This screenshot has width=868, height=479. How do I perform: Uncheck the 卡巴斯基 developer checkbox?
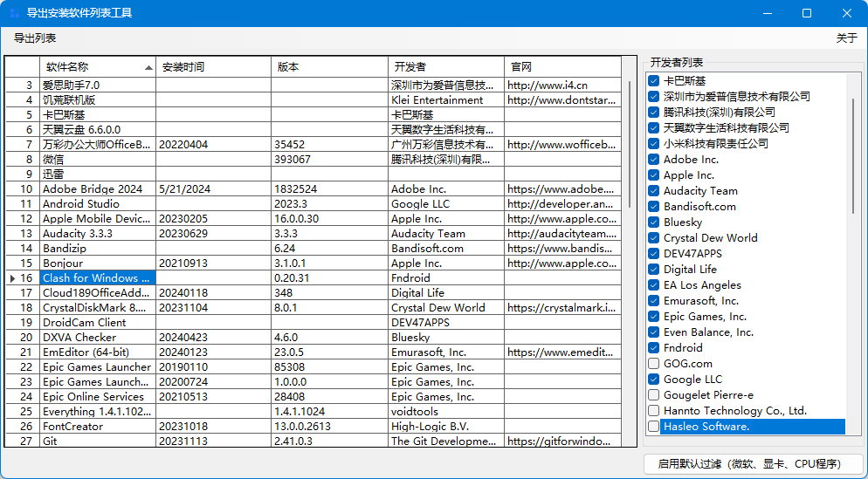(653, 81)
